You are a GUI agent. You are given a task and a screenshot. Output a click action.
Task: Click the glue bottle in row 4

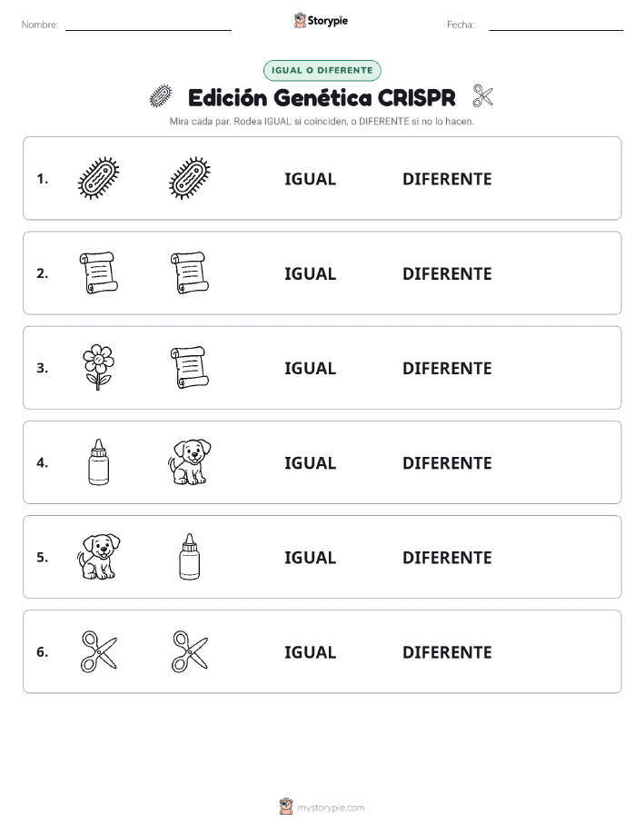tap(98, 461)
